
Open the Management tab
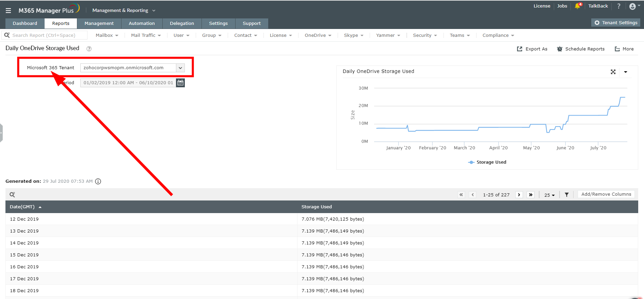pyautogui.click(x=99, y=24)
